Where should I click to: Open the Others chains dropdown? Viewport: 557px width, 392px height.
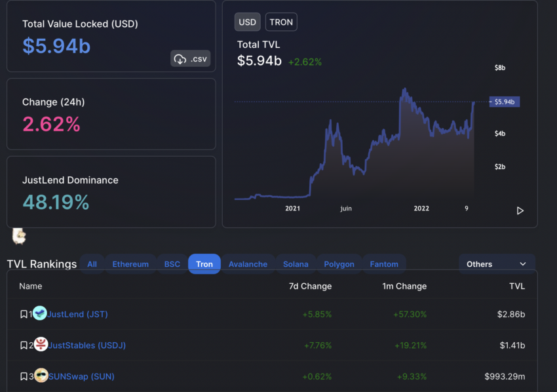point(497,264)
